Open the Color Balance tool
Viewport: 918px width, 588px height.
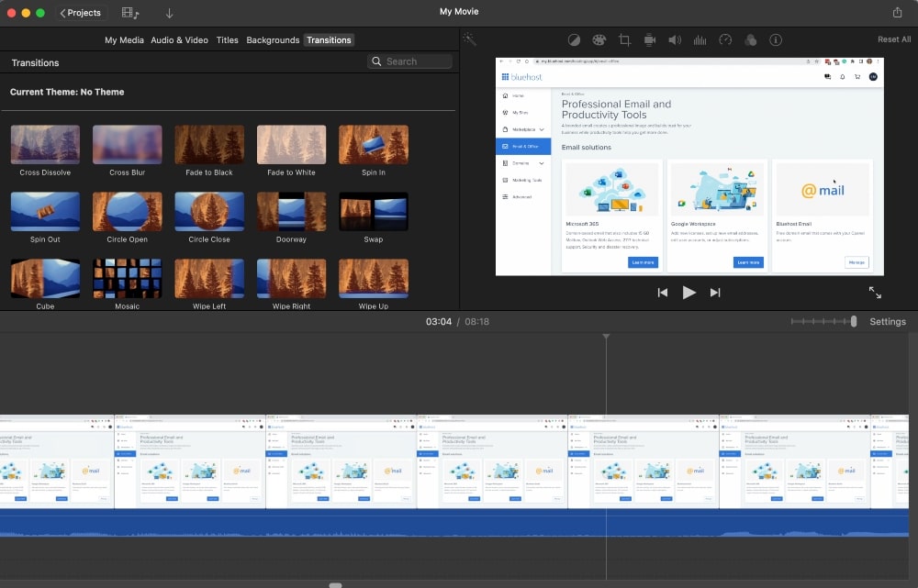click(574, 39)
